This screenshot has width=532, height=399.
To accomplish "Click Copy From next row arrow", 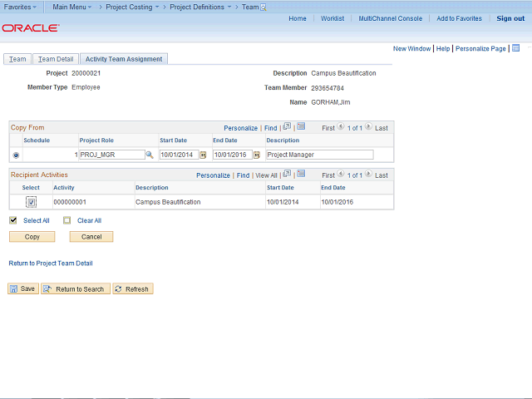I will click(368, 126).
